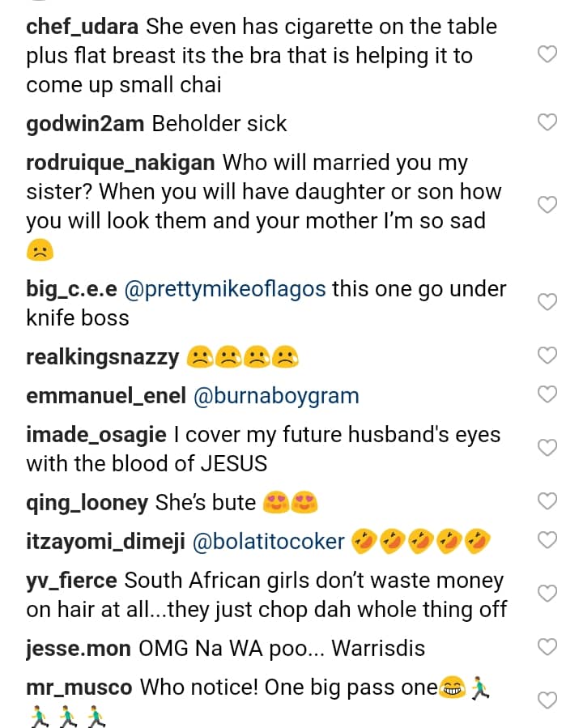Image resolution: width=583 pixels, height=728 pixels.
Task: Visit the @bolatitocoker profile mention
Action: (x=270, y=542)
